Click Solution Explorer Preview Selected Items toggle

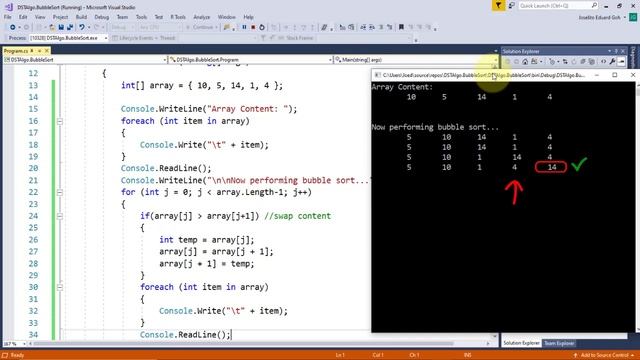point(621,62)
